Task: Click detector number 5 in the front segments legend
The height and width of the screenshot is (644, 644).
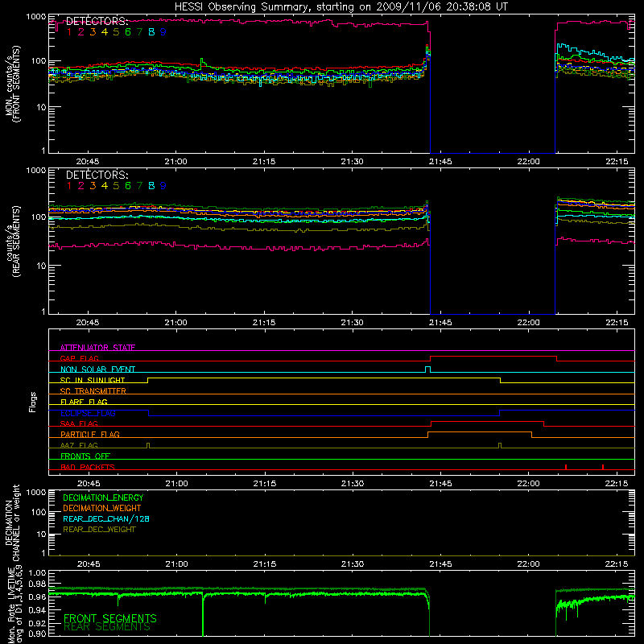Action: 116,32
